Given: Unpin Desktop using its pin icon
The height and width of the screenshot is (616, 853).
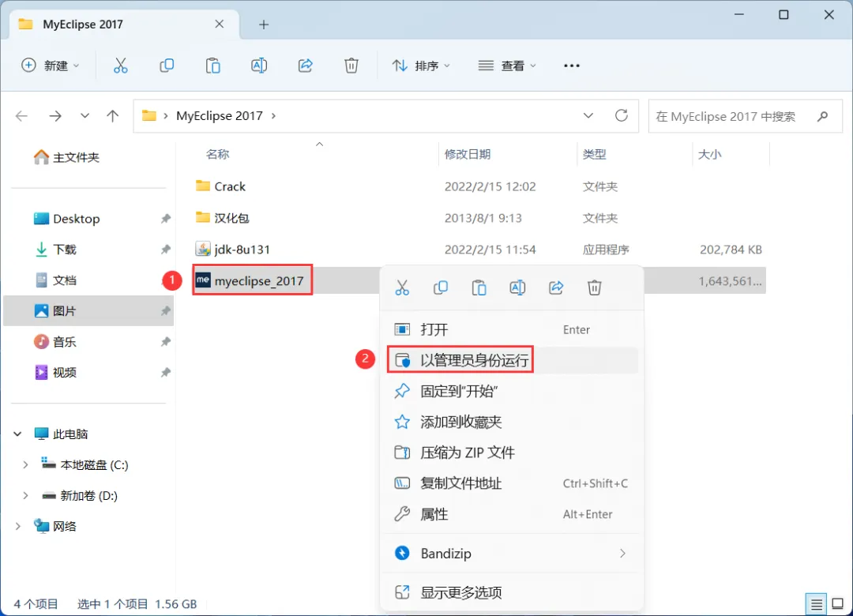Looking at the screenshot, I should point(165,219).
